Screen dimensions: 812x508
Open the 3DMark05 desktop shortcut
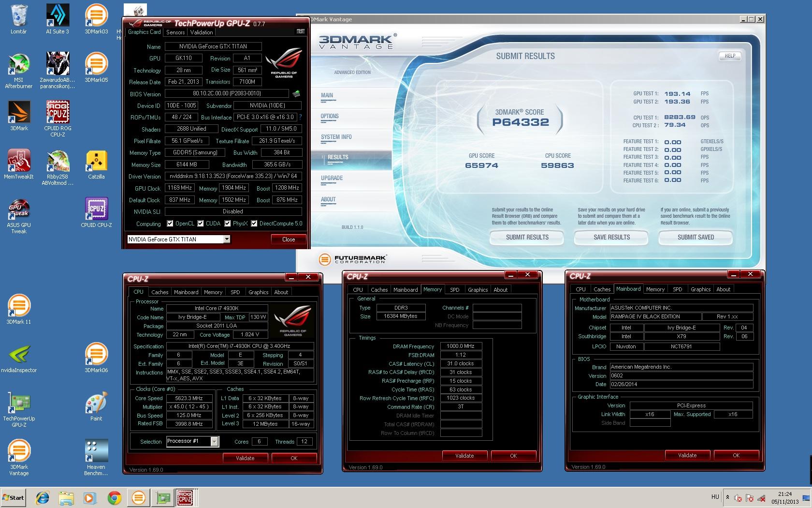coord(96,68)
